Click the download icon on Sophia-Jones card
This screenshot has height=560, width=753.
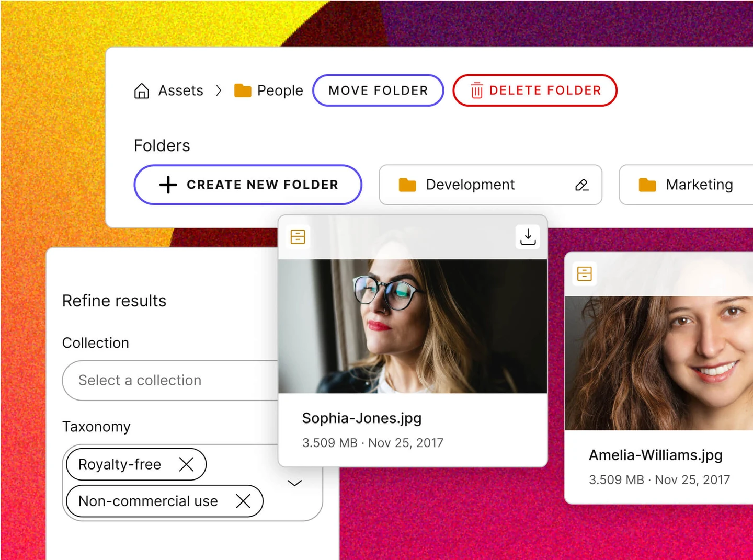528,237
